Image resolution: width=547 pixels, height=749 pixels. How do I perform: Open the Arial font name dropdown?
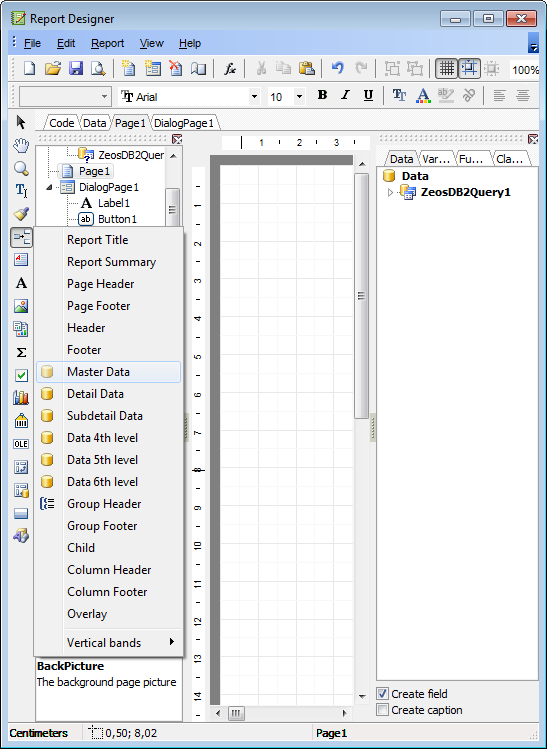click(x=254, y=96)
